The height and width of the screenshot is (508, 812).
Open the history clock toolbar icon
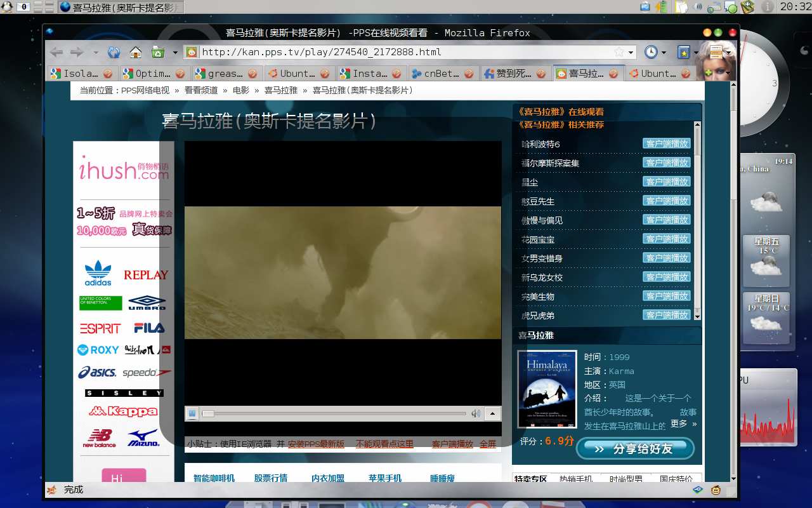pos(651,52)
